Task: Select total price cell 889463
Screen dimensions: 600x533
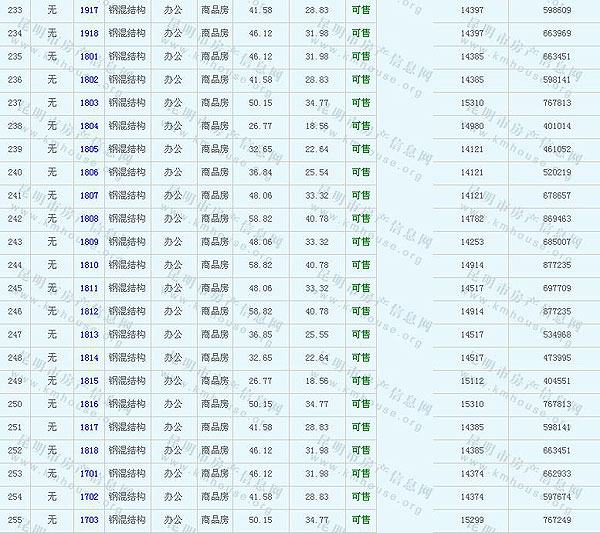Action: (557, 218)
